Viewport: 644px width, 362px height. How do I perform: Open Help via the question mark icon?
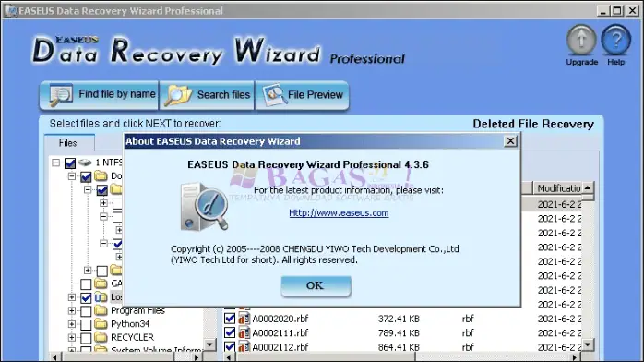pos(615,40)
